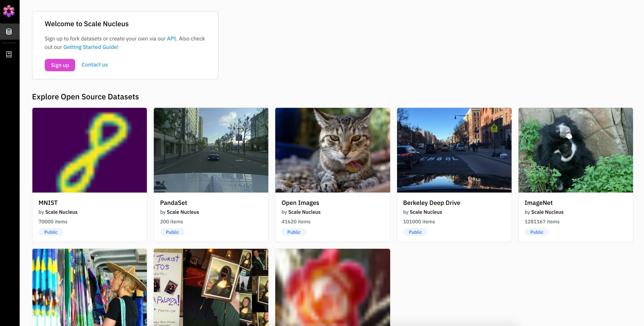Open the ImageNet bear thumbnail

(576, 150)
